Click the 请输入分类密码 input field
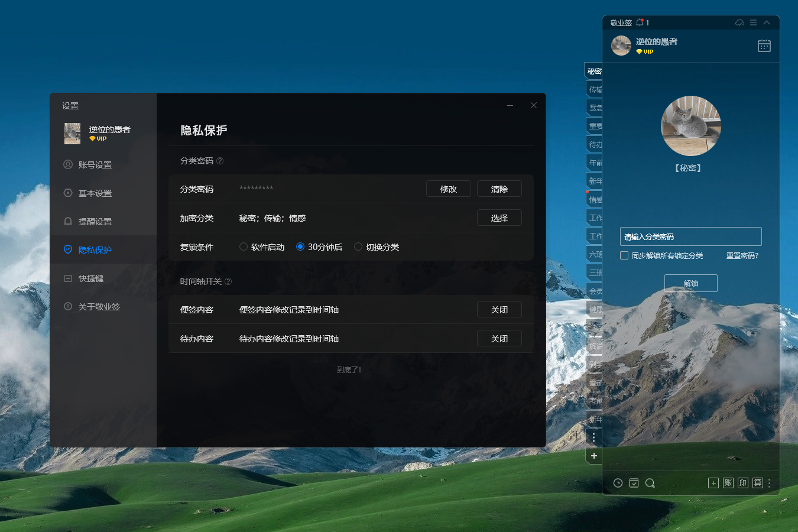The width and height of the screenshot is (798, 532). pos(690,236)
